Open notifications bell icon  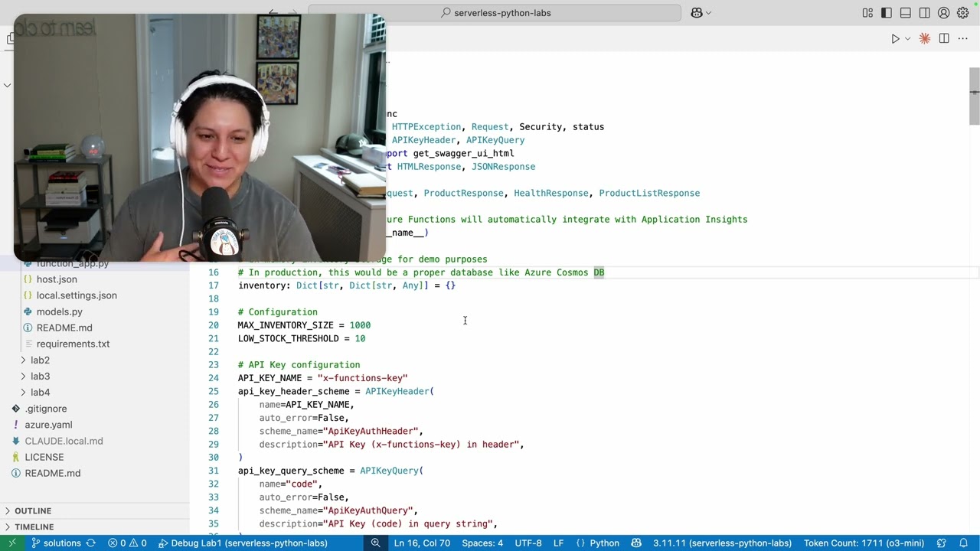964,543
